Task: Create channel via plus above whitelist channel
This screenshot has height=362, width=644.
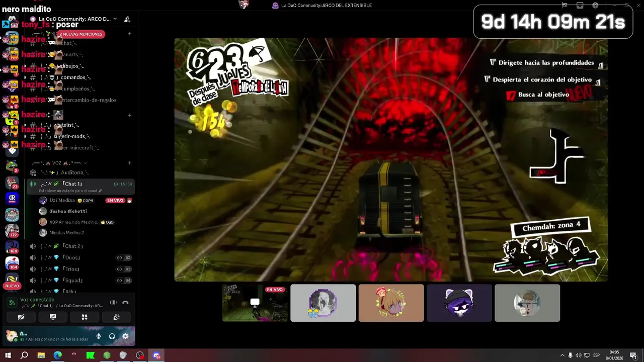Action: pos(129,115)
